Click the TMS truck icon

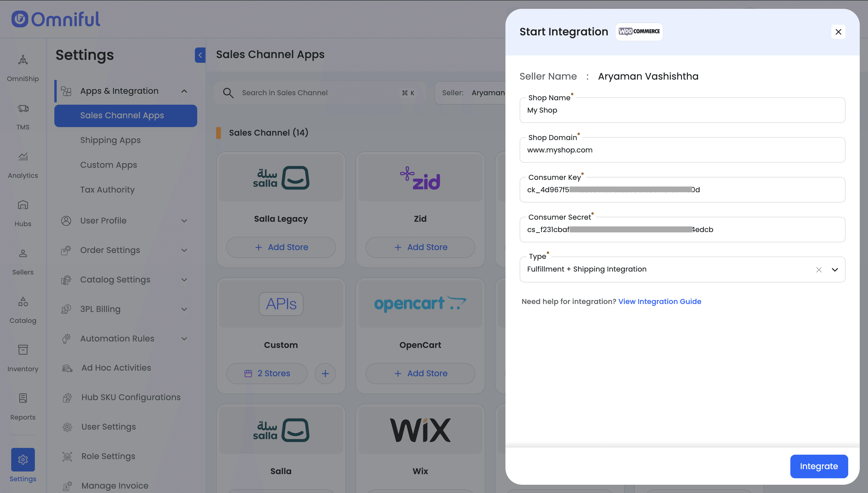pos(23,109)
